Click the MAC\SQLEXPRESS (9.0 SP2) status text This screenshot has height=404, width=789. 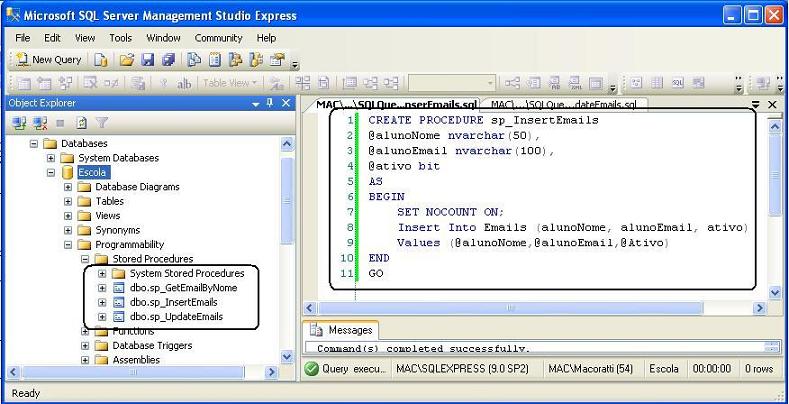click(462, 369)
